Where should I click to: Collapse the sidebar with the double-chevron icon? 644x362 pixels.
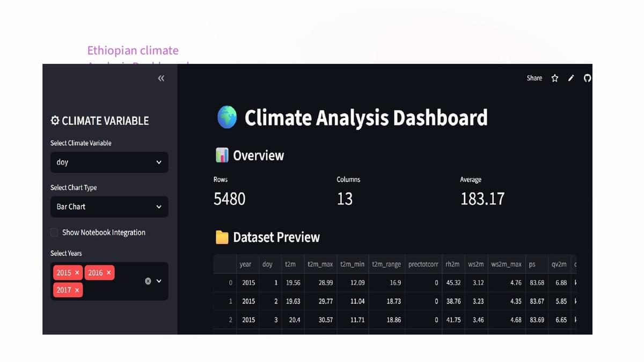click(161, 78)
